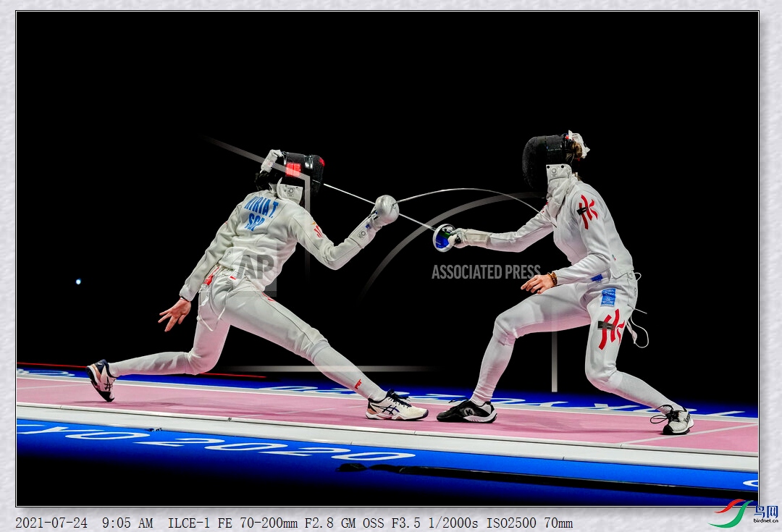Click the ASSOCIATED PRESS watermark text

point(486,272)
